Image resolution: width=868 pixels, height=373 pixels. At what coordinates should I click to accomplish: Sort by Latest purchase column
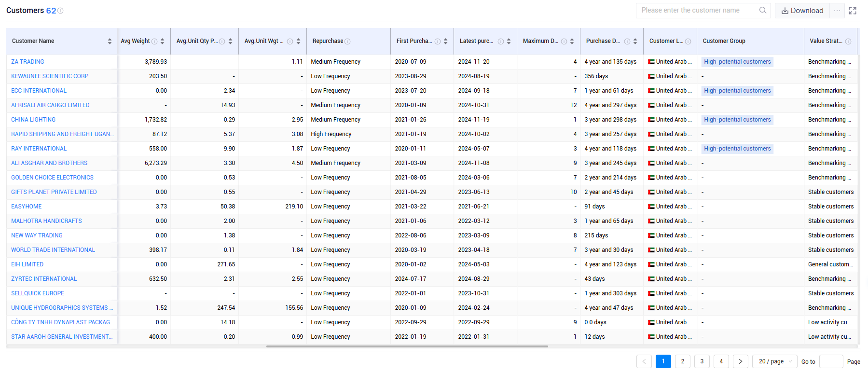[509, 41]
